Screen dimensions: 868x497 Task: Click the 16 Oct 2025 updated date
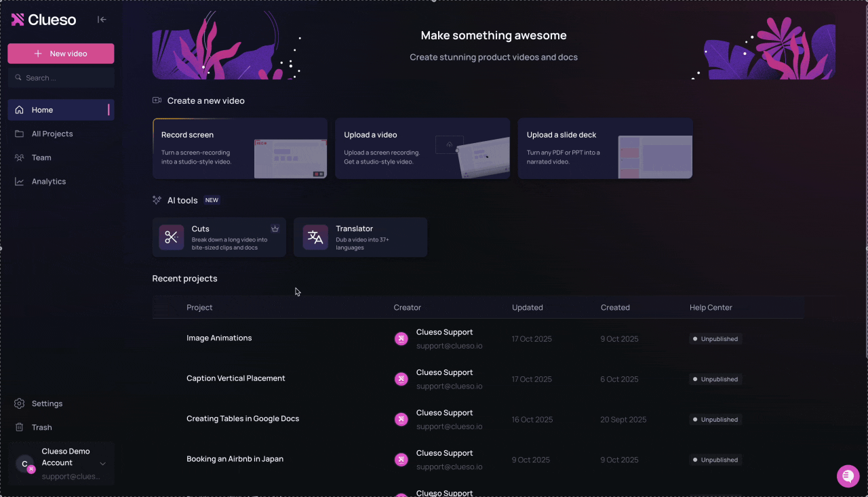click(x=532, y=420)
